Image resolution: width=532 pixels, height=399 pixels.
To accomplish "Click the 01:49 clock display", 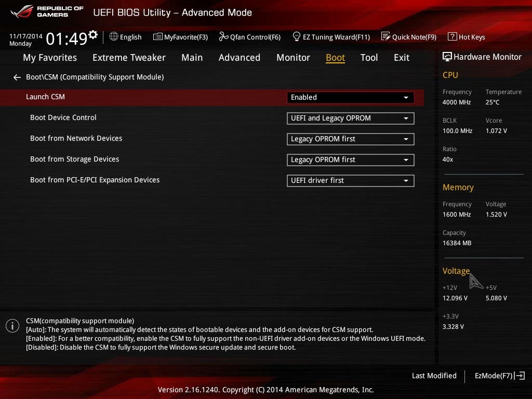I will (67, 38).
